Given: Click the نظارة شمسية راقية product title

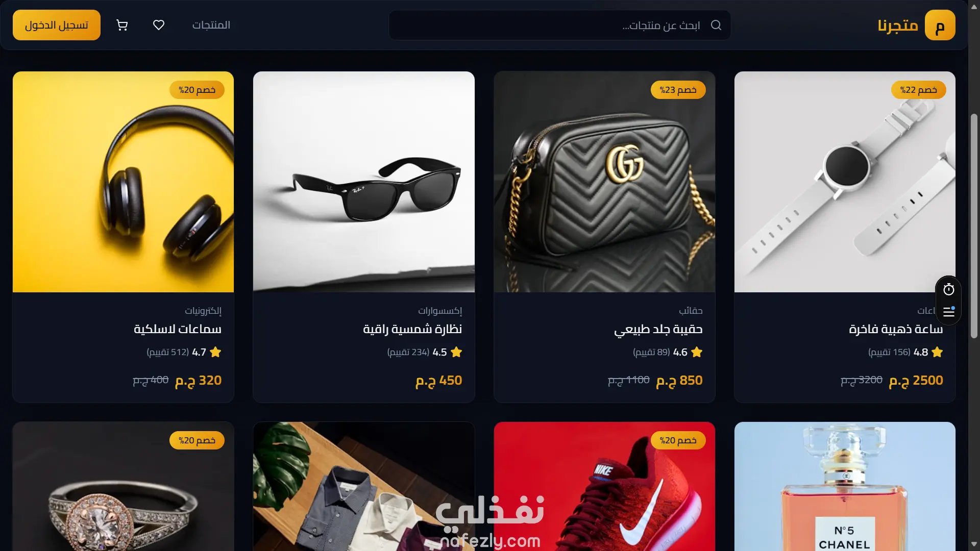Looking at the screenshot, I should pyautogui.click(x=412, y=329).
